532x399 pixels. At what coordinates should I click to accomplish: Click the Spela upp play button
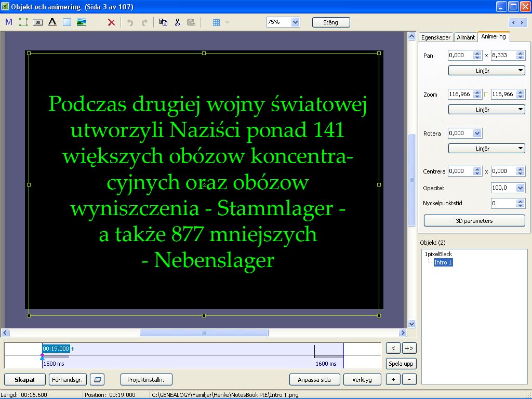pyautogui.click(x=401, y=364)
